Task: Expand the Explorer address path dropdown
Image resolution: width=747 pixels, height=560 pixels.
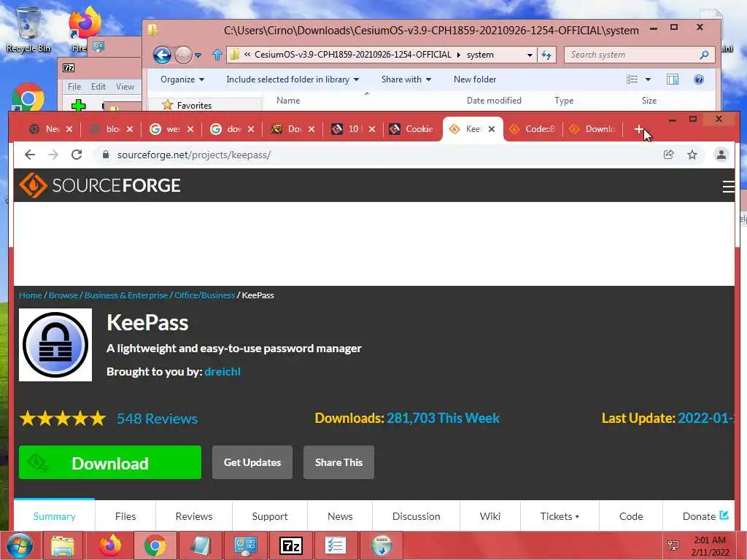Action: (x=530, y=55)
